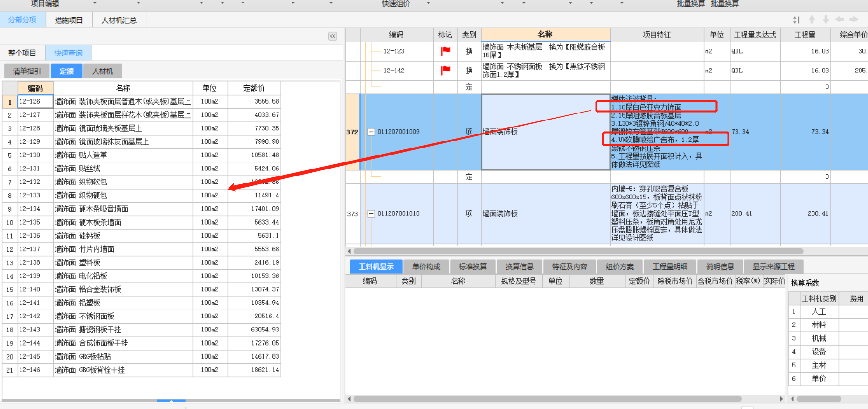
Task: Click the 项目特征 column header
Action: (x=657, y=35)
